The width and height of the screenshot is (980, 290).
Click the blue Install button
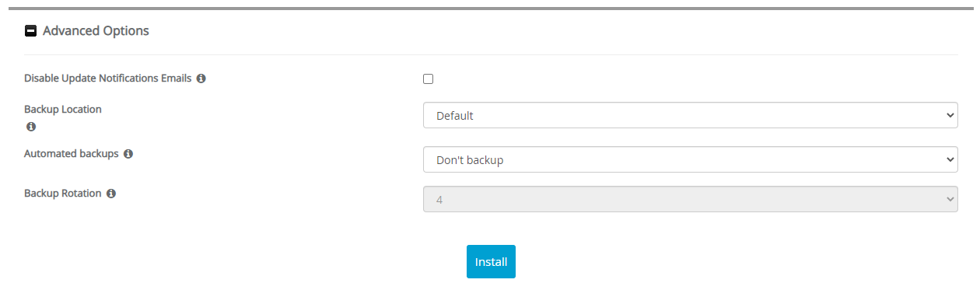tap(491, 262)
